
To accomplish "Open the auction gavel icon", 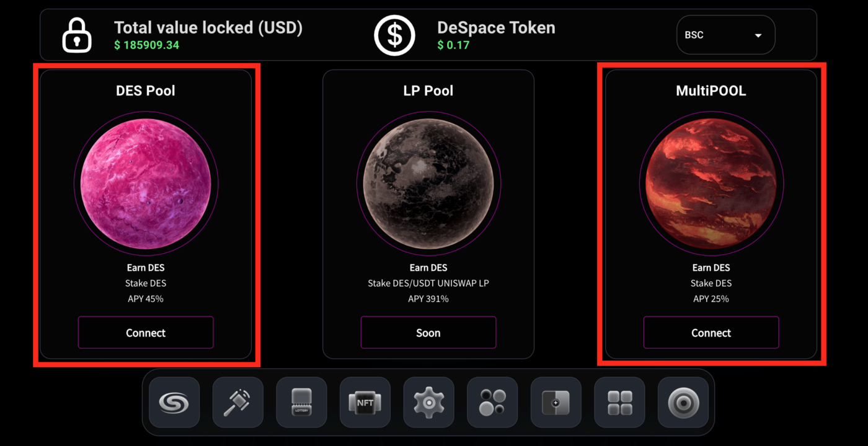I will [x=238, y=403].
